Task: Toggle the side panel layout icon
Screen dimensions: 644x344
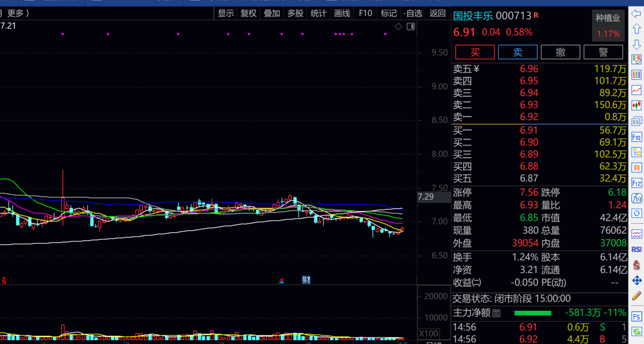Action: click(x=410, y=27)
